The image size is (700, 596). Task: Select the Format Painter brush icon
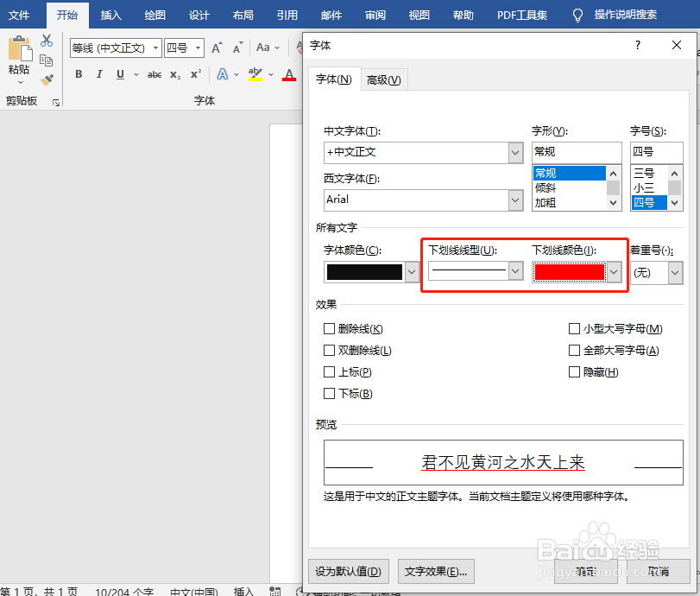(47, 80)
